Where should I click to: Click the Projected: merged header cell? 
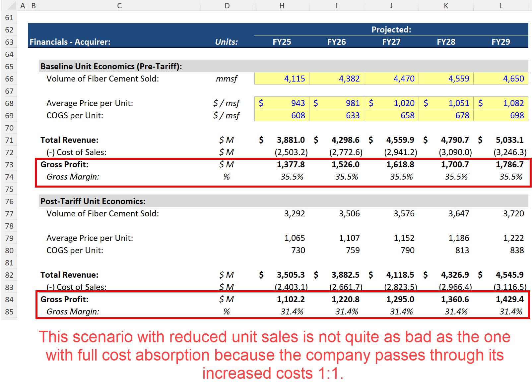[x=391, y=30]
